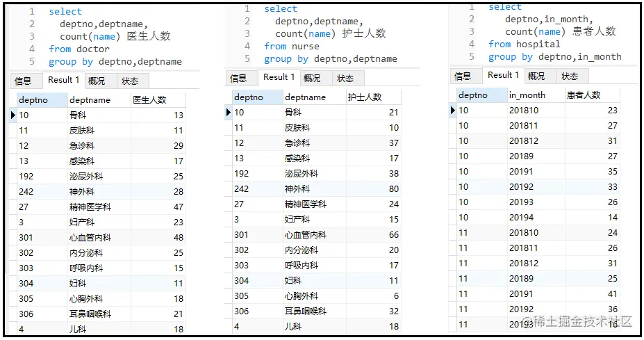This screenshot has width=644, height=340.
Task: Click the in_month column header
Action: click(536, 95)
